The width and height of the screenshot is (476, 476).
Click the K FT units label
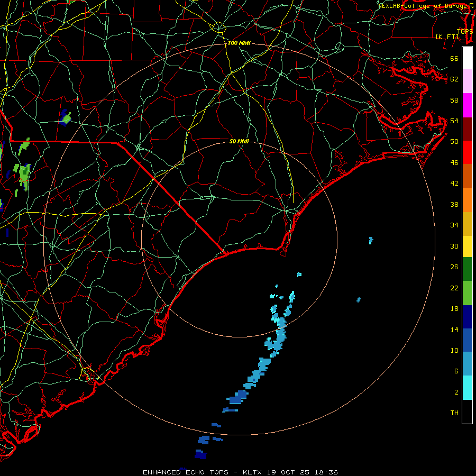pos(447,36)
